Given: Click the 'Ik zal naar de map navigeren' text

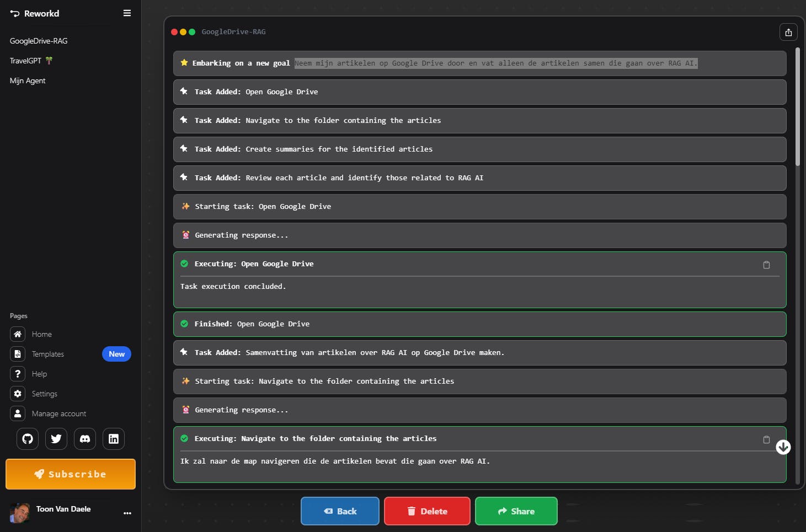Looking at the screenshot, I should click(x=335, y=461).
